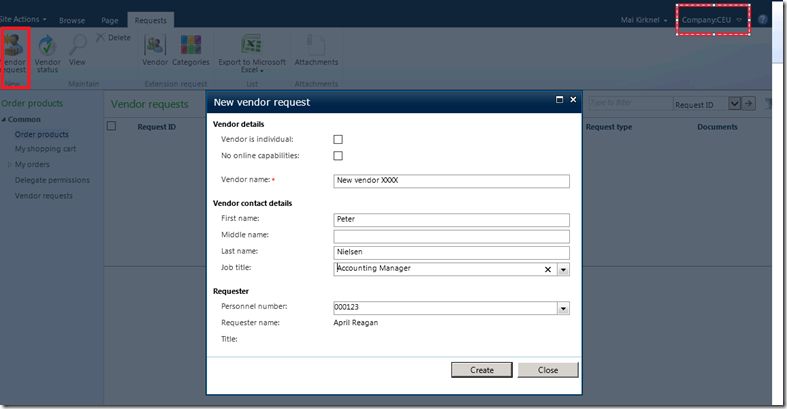Click the View magnifier icon
Screen dimensions: 787x409
tap(77, 50)
